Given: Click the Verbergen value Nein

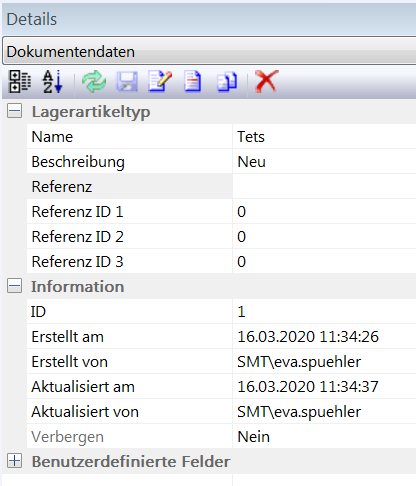Looking at the screenshot, I should pos(324,437).
